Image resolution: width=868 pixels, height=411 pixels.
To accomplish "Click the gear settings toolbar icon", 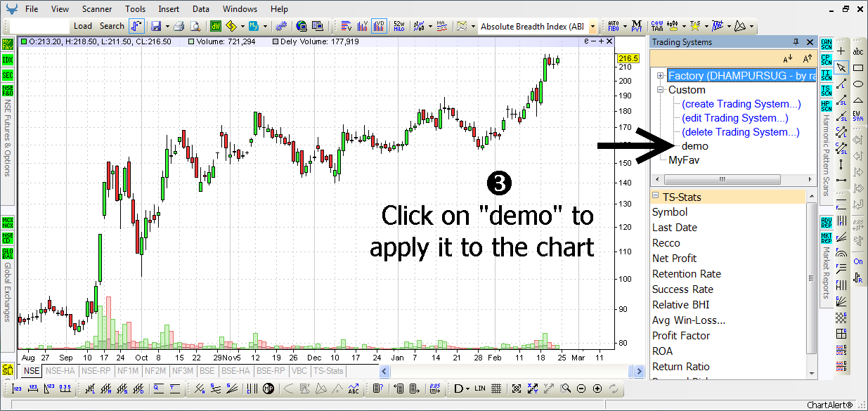I will point(281,26).
